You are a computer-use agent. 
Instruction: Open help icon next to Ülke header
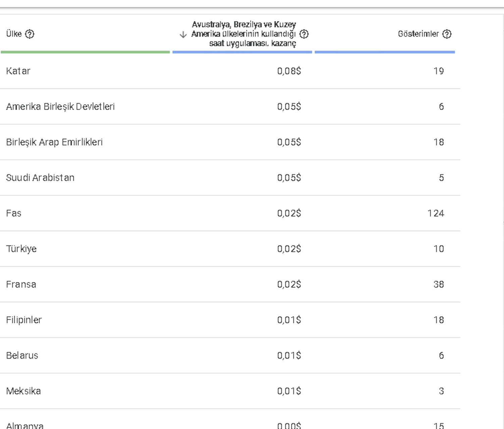(30, 34)
